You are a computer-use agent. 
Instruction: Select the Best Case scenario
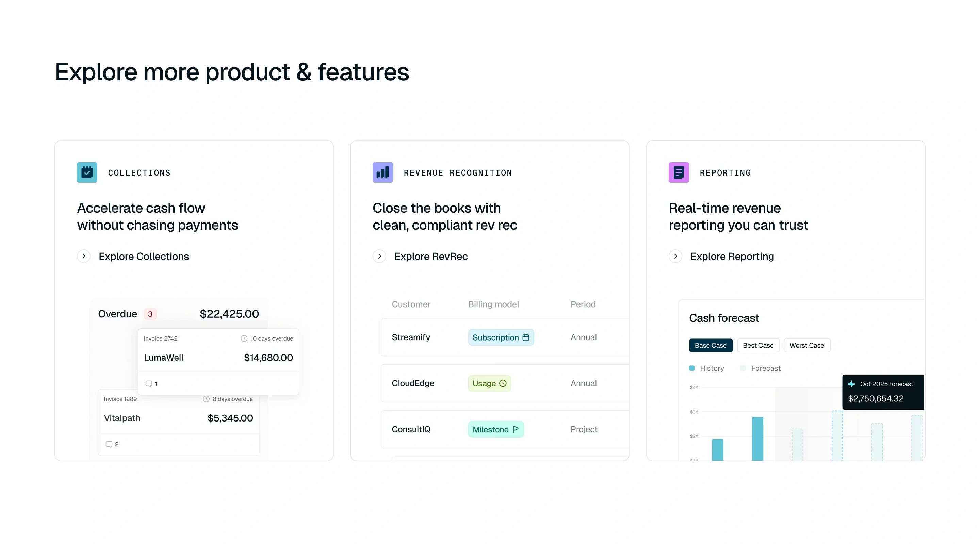click(x=758, y=345)
